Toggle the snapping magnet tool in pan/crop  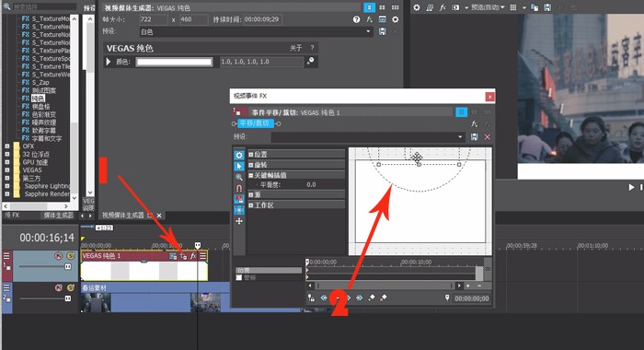[239, 189]
